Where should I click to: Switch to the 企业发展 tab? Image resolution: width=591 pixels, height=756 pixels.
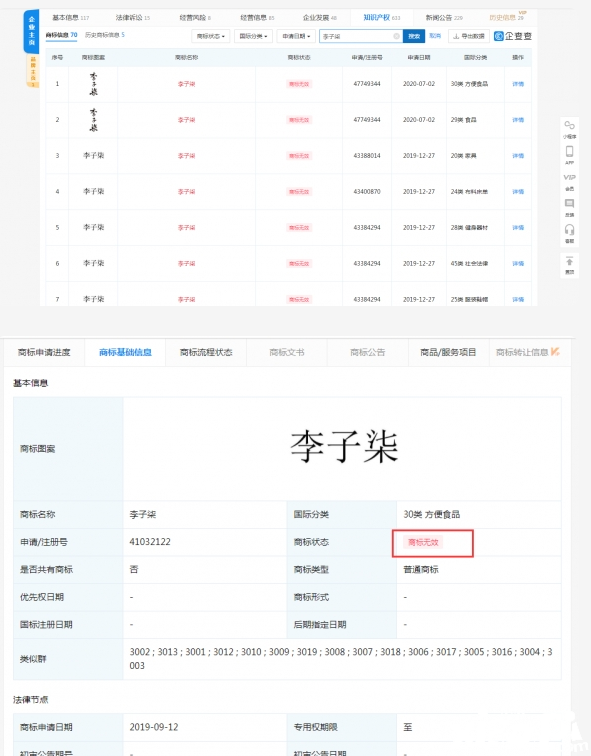point(319,17)
